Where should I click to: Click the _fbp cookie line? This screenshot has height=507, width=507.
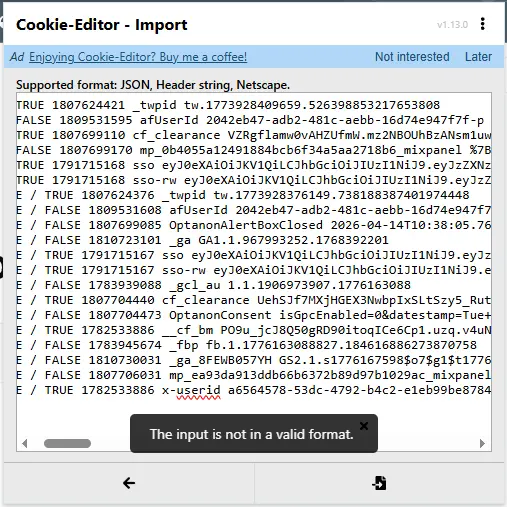[247, 345]
